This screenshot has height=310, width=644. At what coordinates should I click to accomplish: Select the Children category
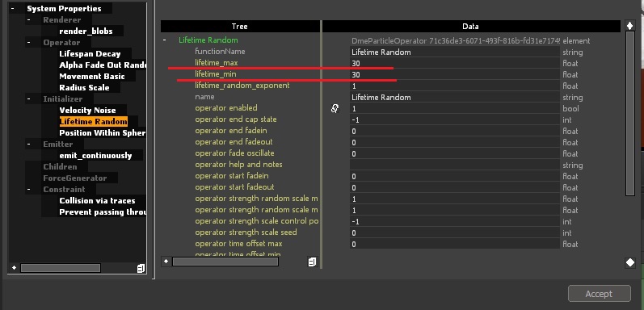tap(60, 166)
